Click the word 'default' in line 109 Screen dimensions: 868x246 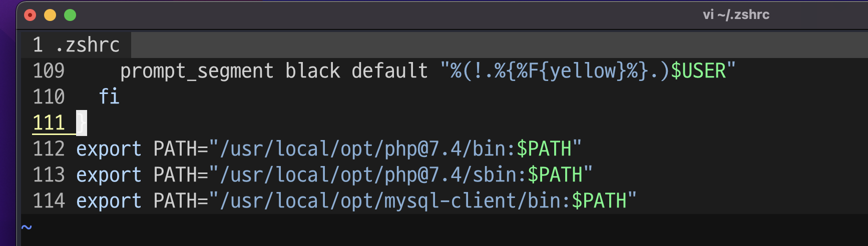pos(389,71)
